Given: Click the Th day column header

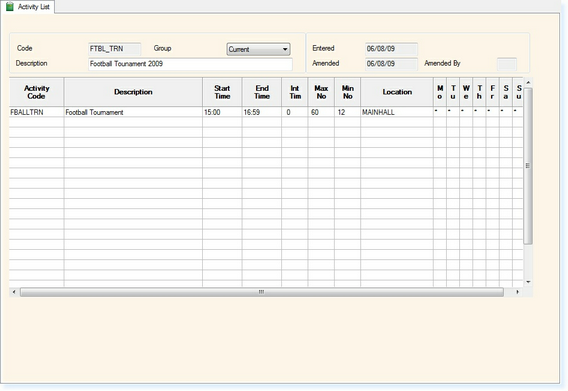Looking at the screenshot, I should [x=479, y=92].
